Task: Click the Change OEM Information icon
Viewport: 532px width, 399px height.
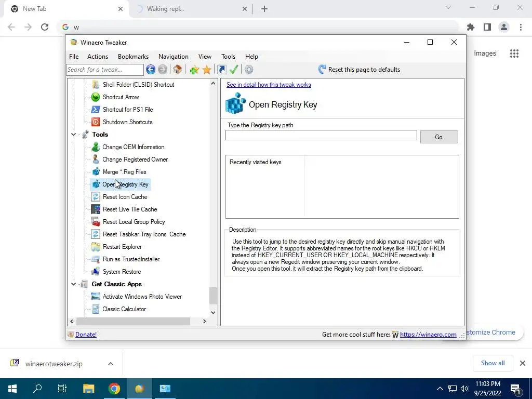Action: (x=96, y=147)
